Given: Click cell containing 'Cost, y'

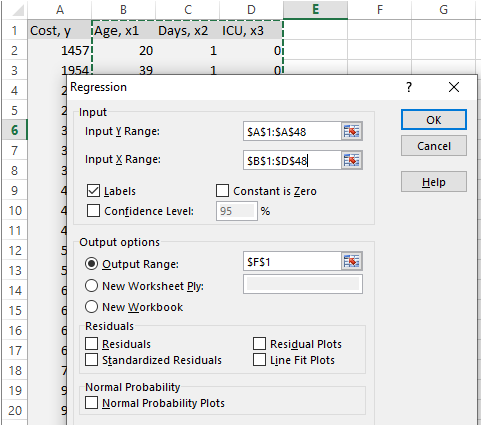Looking at the screenshot, I should coord(60,30).
